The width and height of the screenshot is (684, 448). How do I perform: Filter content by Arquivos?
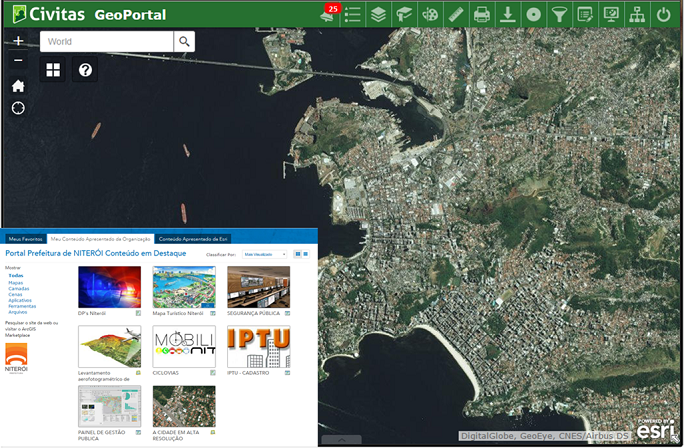[17, 312]
